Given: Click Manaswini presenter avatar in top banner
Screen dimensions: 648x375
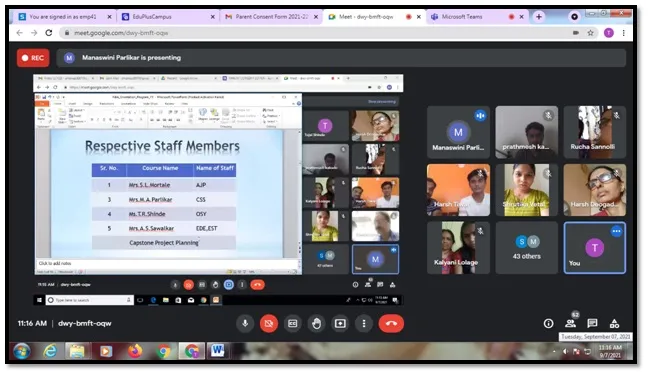Looking at the screenshot, I should tap(69, 58).
